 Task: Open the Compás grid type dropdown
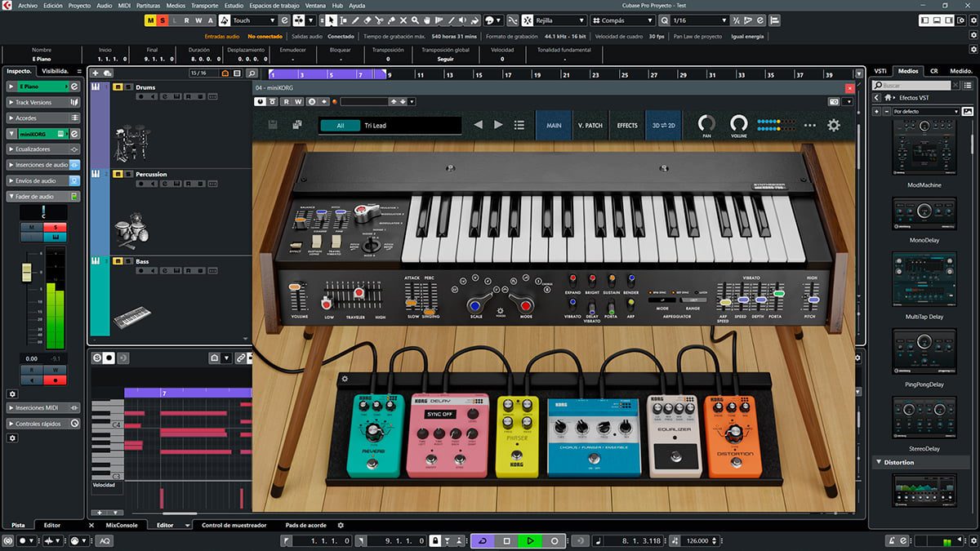[x=623, y=20]
